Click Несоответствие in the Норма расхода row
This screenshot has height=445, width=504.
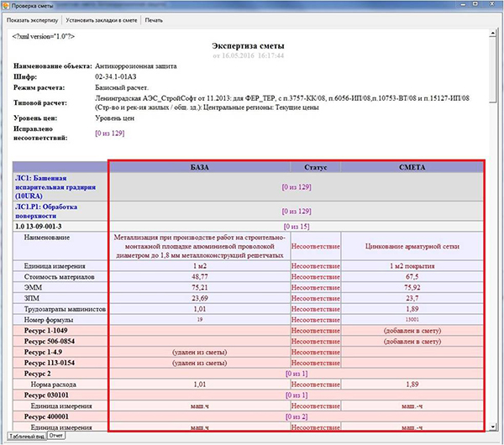315,385
